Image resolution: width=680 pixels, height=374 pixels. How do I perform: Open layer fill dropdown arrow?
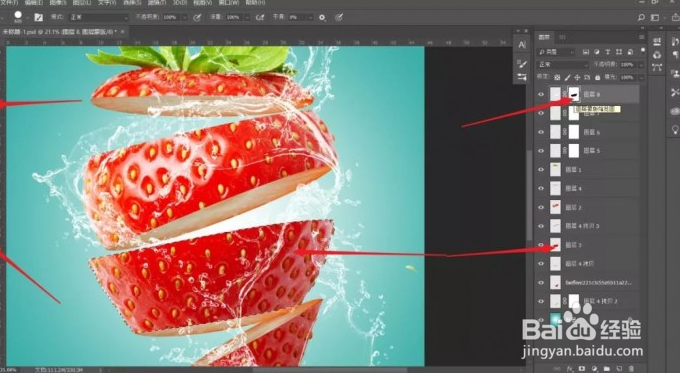(641, 78)
